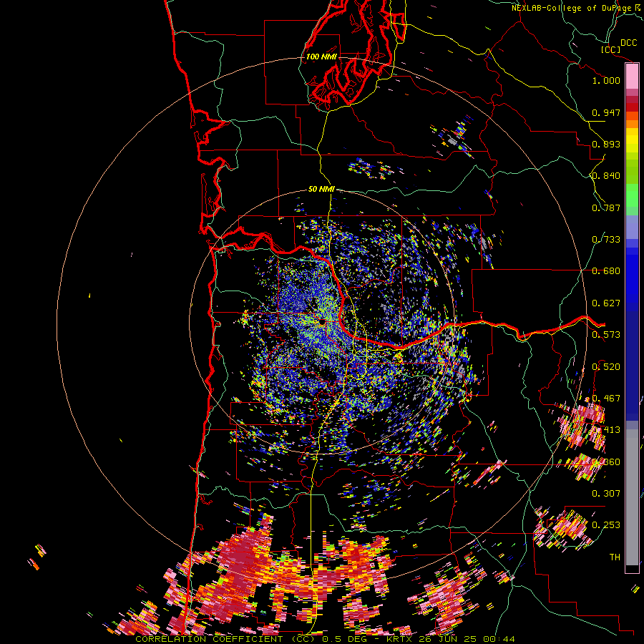Click the 0.947 color scale value
The height and width of the screenshot is (644, 644).
606,112
